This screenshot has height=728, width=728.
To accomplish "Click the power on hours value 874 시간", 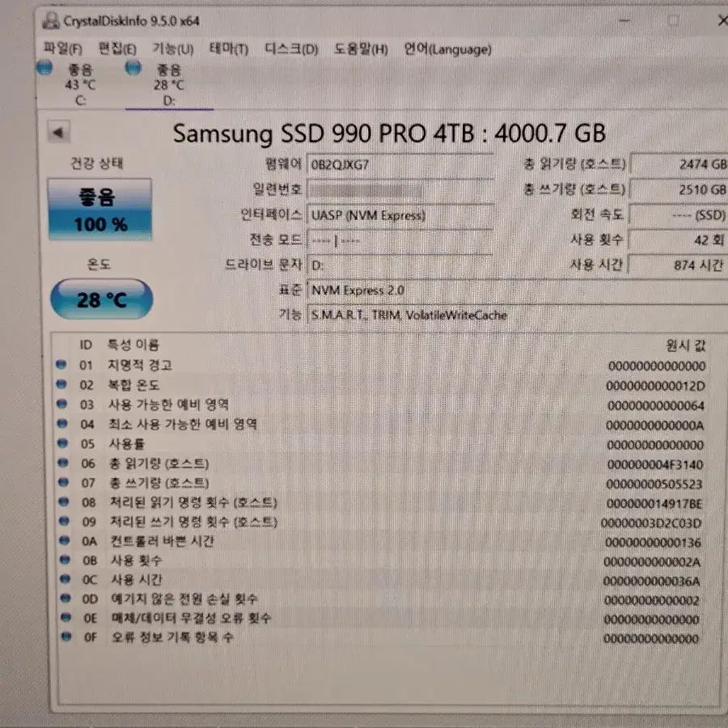I will point(679,265).
